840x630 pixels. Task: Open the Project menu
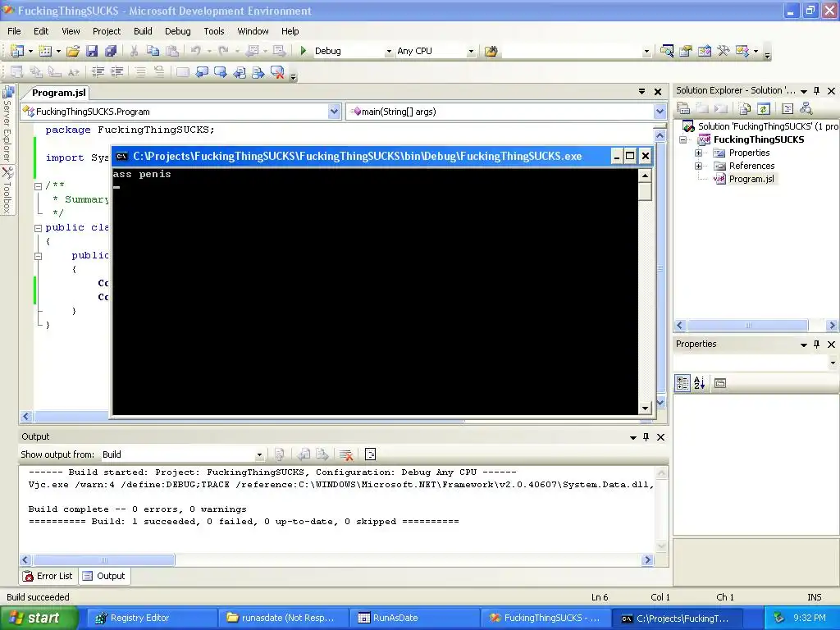[107, 31]
